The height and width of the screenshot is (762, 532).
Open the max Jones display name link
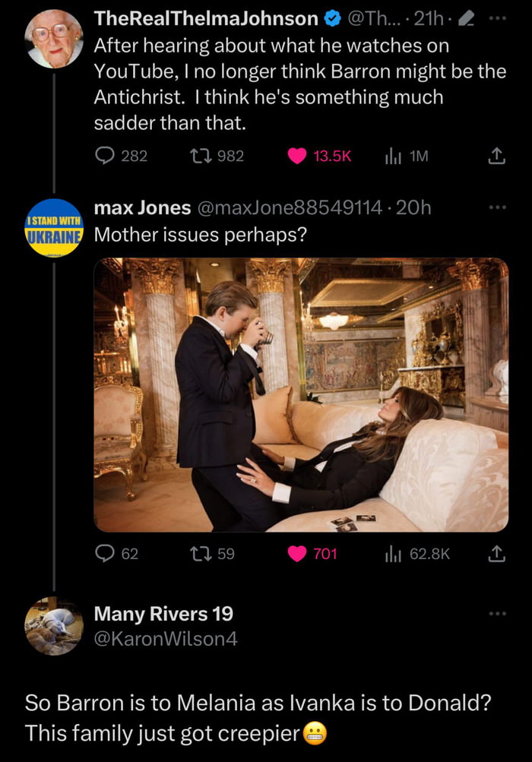[x=141, y=207]
